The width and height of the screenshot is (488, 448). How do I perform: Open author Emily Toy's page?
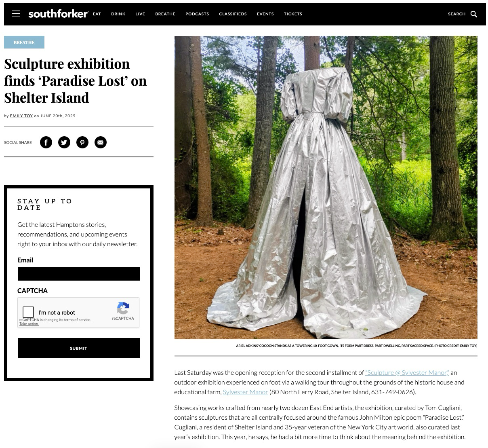tap(21, 116)
